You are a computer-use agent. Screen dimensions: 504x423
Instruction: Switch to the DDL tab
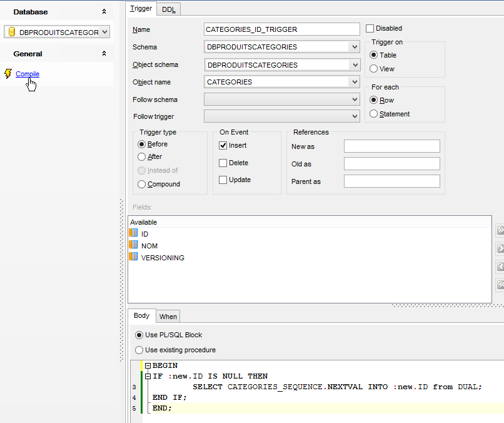pos(168,9)
